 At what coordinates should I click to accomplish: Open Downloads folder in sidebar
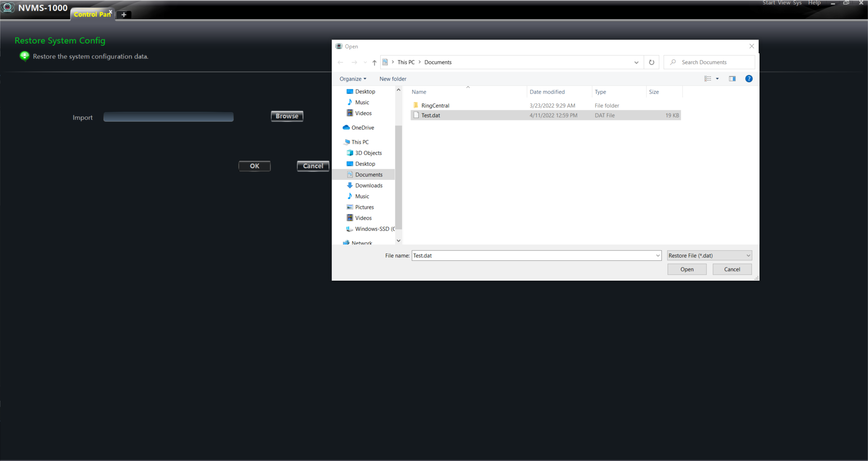[368, 186]
